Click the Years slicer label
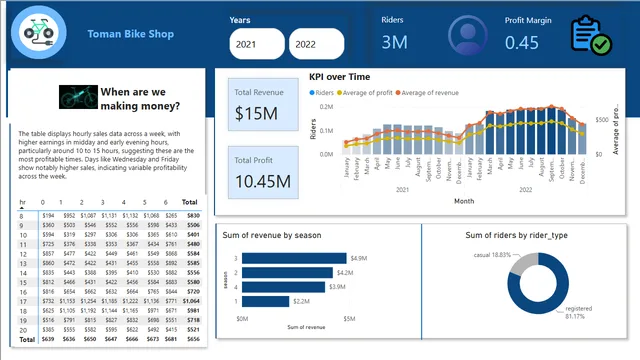 (240, 20)
